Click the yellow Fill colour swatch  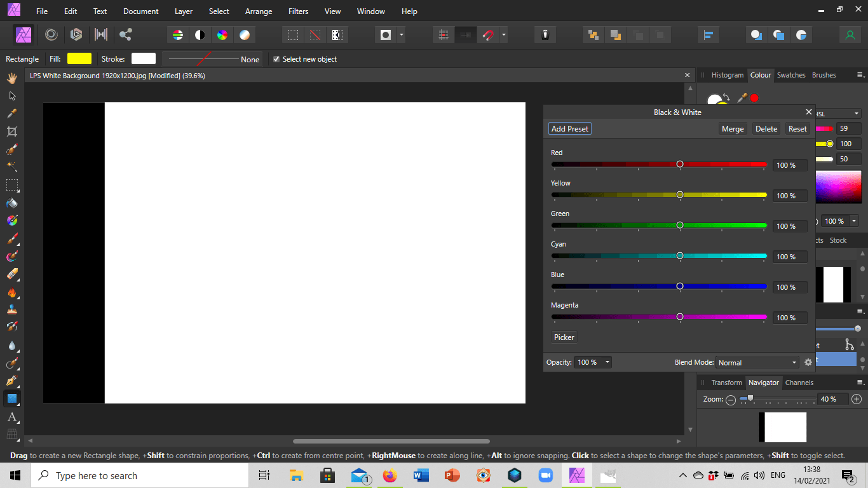click(79, 58)
